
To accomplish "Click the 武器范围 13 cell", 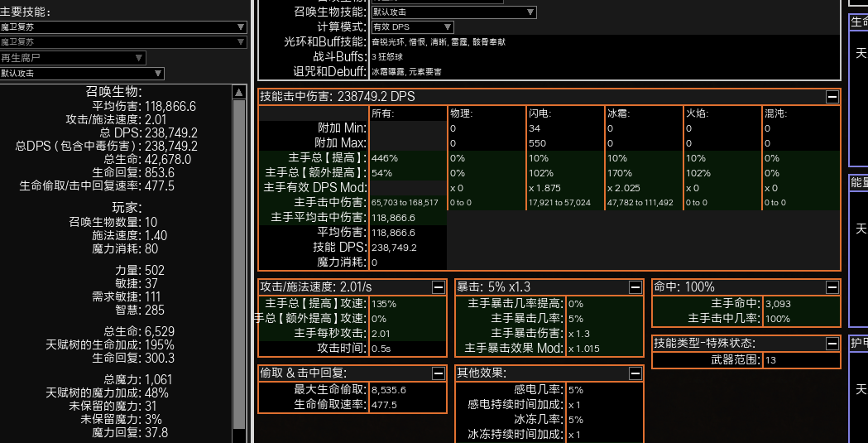I will pyautogui.click(x=802, y=360).
